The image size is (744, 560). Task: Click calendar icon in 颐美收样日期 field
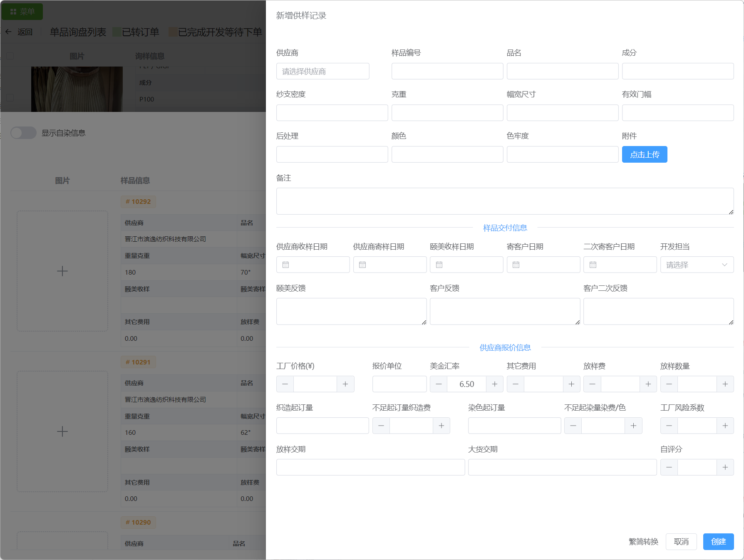pos(439,265)
